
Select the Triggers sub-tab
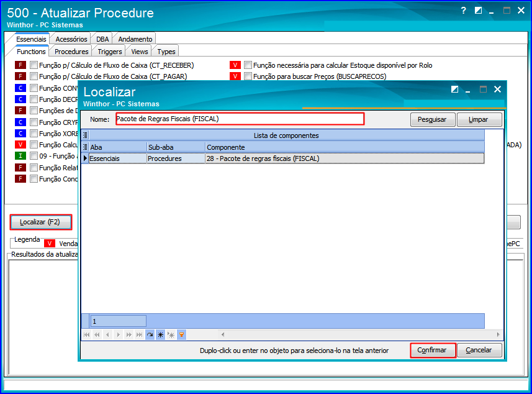click(110, 52)
